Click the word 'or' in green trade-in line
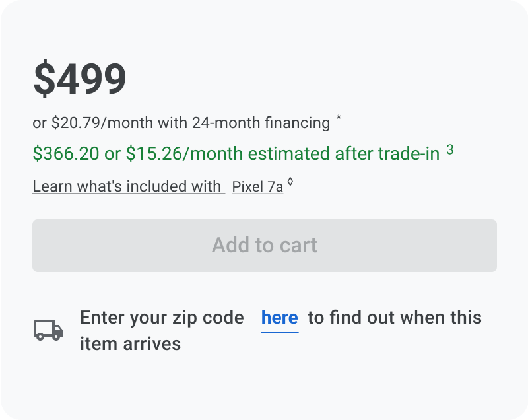 [112, 155]
